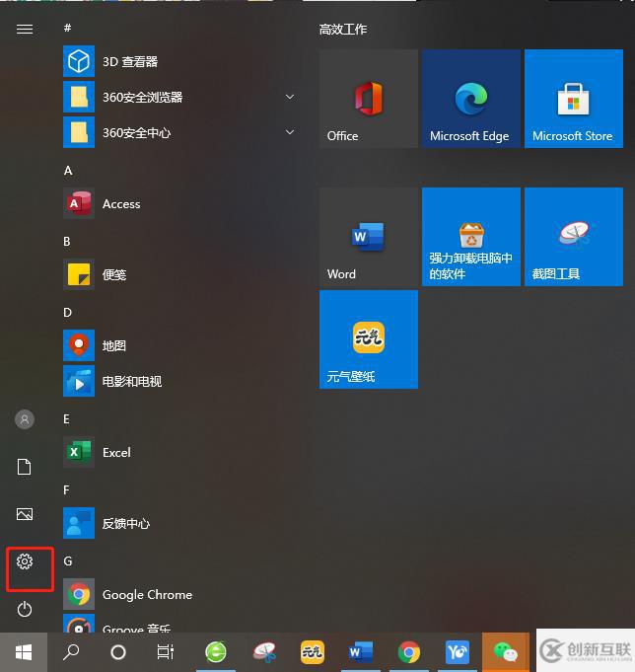Image resolution: width=635 pixels, height=672 pixels.
Task: Open 便笺 sticky notes app
Action: point(179,274)
